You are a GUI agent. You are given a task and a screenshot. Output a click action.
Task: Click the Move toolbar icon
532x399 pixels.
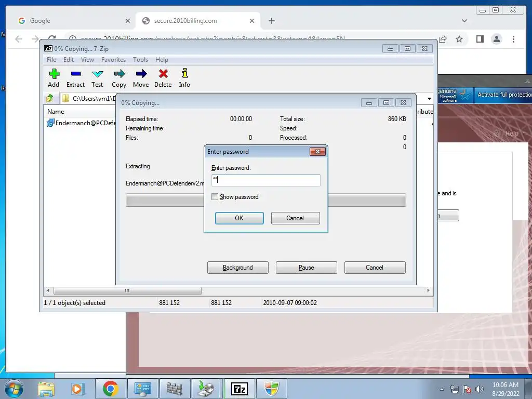click(x=141, y=78)
